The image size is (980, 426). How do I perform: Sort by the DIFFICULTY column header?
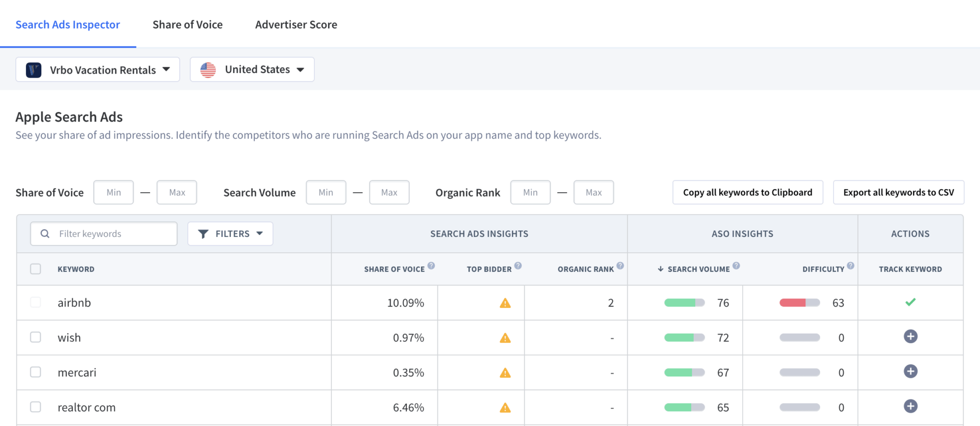(x=823, y=269)
